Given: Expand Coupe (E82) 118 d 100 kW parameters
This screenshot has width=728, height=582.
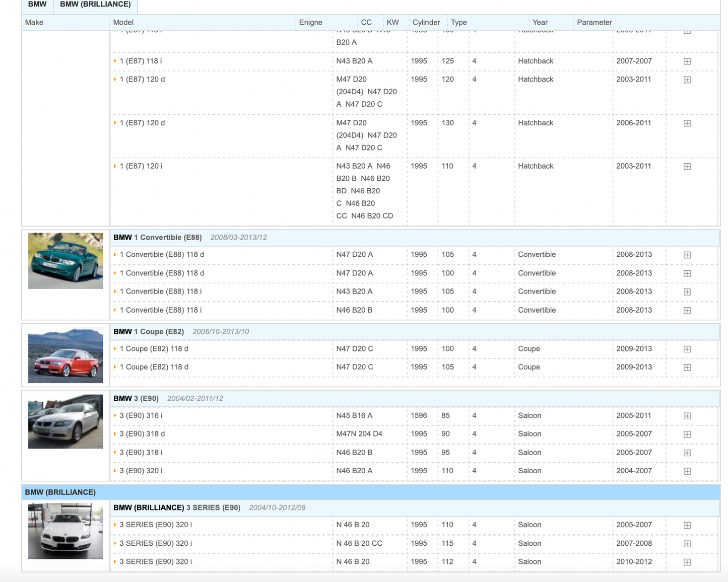Looking at the screenshot, I should click(x=687, y=349).
